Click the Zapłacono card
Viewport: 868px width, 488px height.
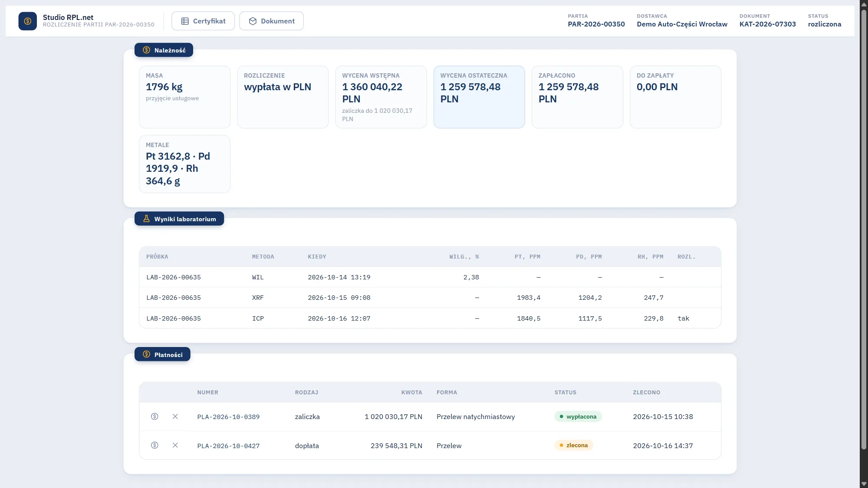[x=577, y=97]
